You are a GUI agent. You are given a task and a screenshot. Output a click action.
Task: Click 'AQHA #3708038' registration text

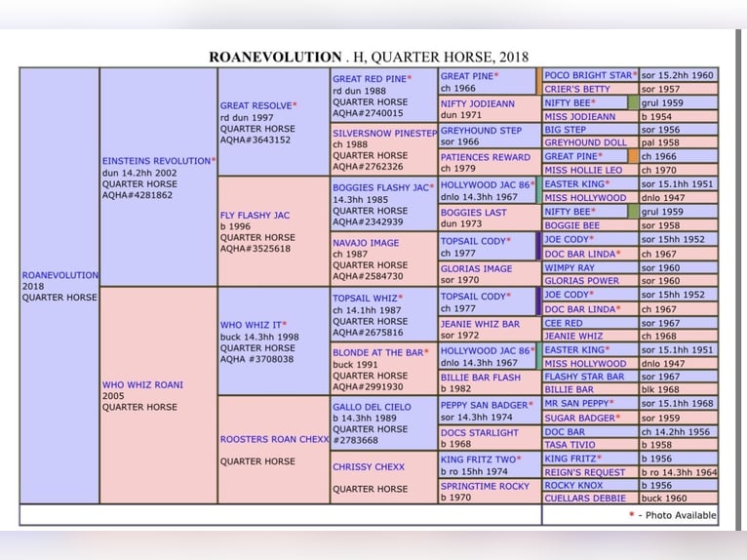point(256,359)
